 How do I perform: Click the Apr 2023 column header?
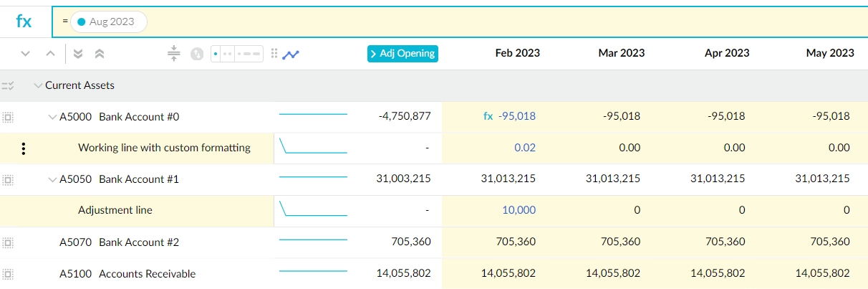pos(727,53)
